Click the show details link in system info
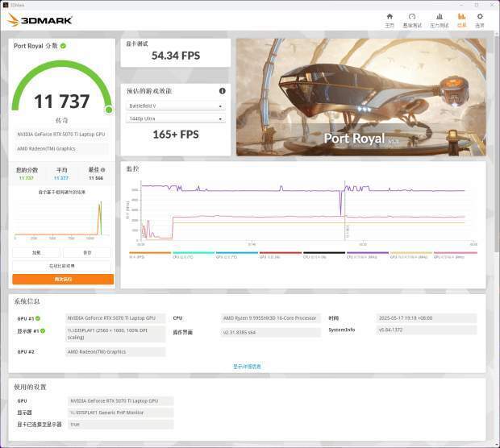Screen dimensions: 500x448 click(247, 367)
